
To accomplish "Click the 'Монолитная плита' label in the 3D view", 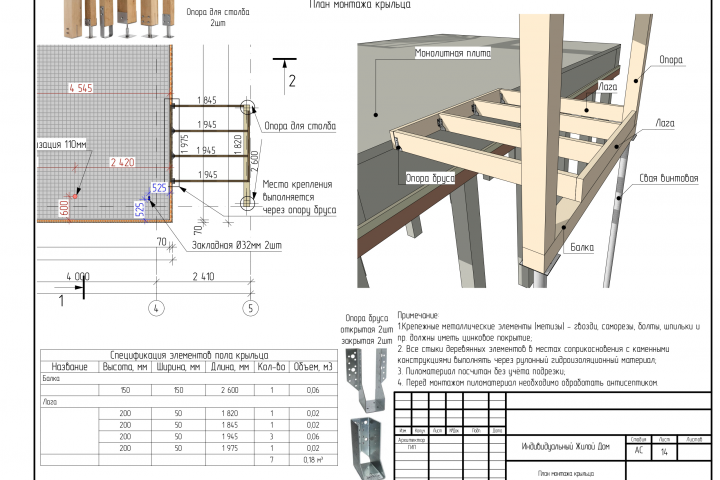I will coord(452,53).
